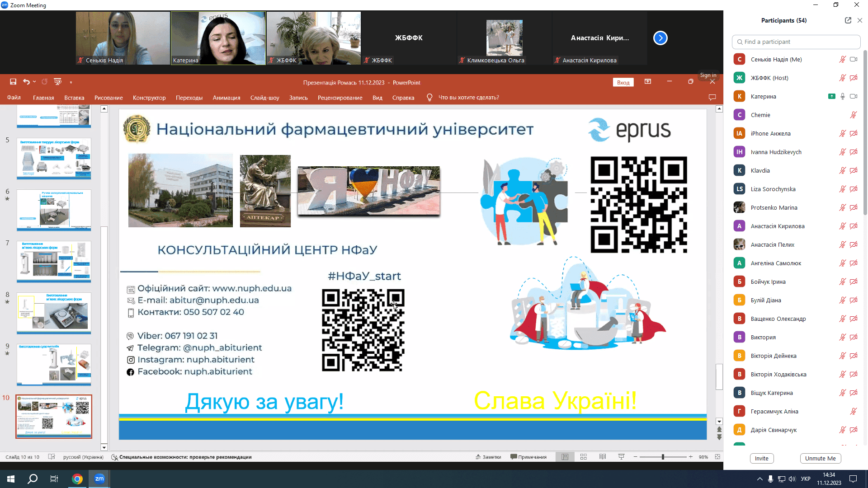Click the Find a participant search field

coord(796,42)
